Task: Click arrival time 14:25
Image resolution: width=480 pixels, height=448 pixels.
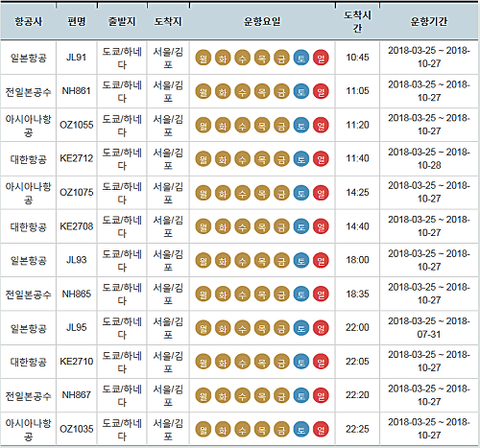Action: click(357, 192)
